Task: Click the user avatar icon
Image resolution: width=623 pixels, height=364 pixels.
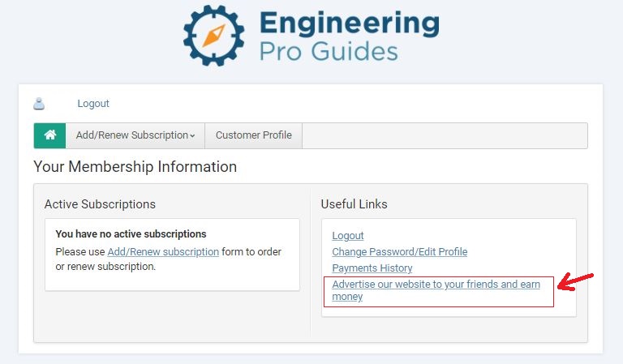Action: (39, 104)
